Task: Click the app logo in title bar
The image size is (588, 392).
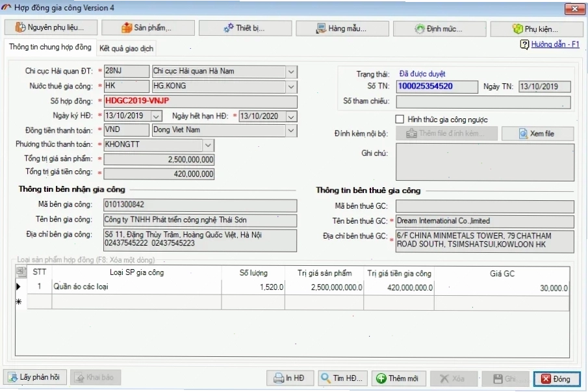Action: coord(6,8)
